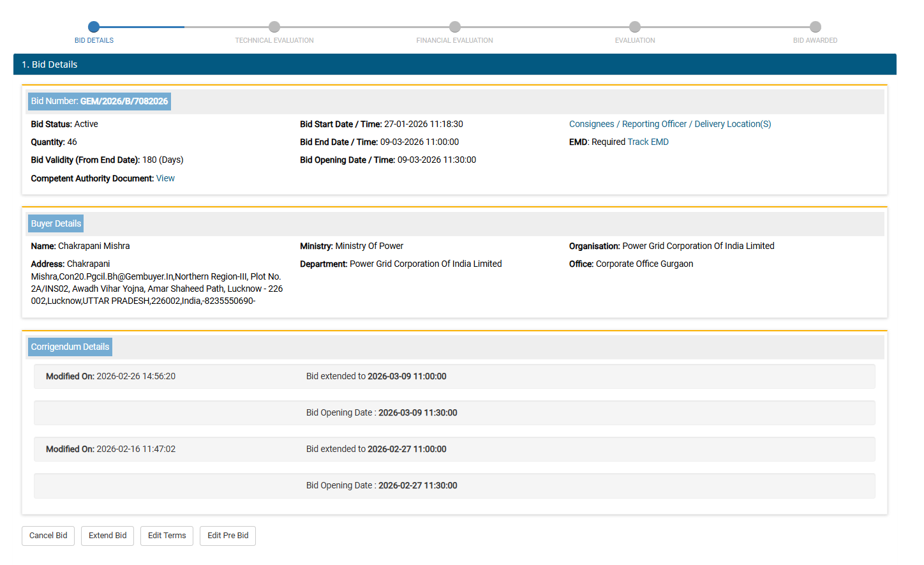Select the corrigendum row modified on 2026-02-26

tap(454, 377)
